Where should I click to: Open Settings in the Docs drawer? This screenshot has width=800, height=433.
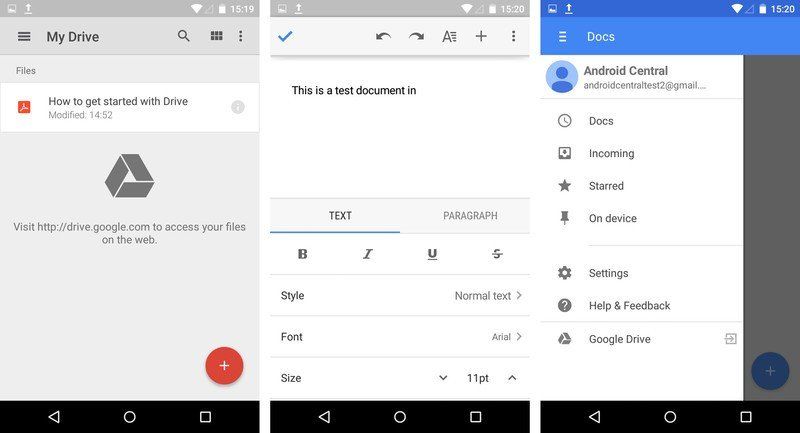[642, 273]
